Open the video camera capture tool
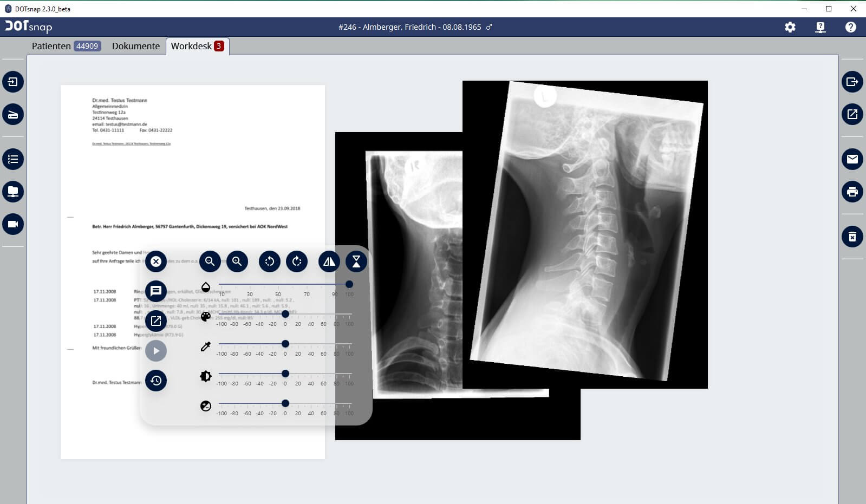Screen dimensions: 866x504 pos(13,224)
